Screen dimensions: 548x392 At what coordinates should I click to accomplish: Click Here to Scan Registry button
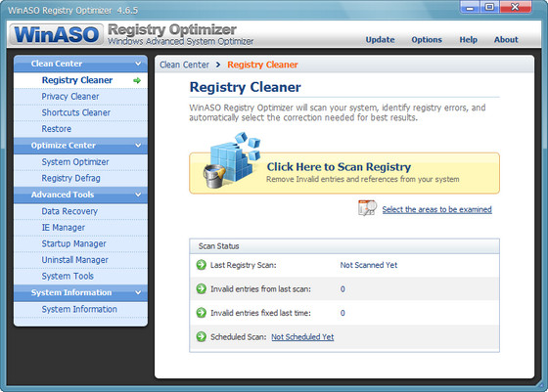point(344,173)
